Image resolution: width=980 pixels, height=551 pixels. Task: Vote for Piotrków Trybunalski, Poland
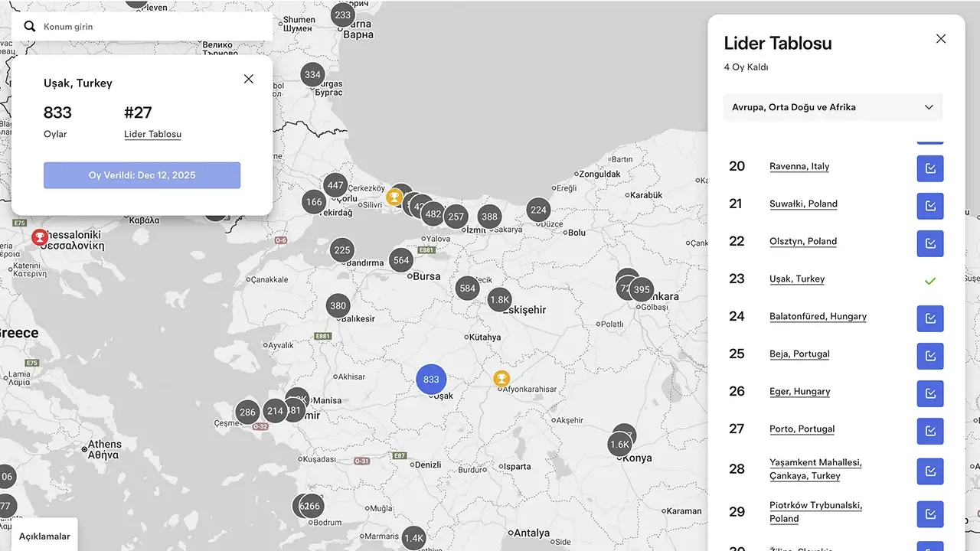(x=930, y=514)
